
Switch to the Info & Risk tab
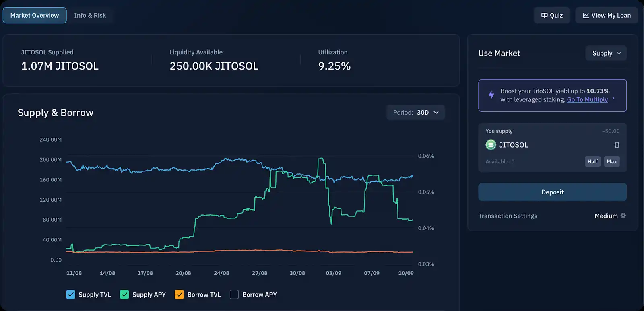coord(90,15)
